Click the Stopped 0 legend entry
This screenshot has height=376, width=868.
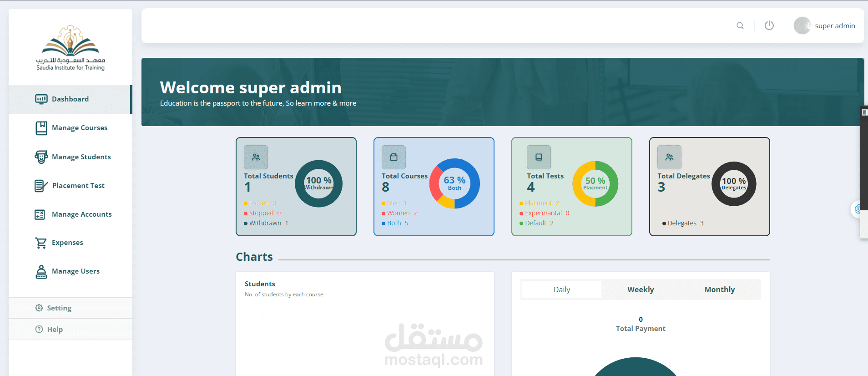(262, 213)
